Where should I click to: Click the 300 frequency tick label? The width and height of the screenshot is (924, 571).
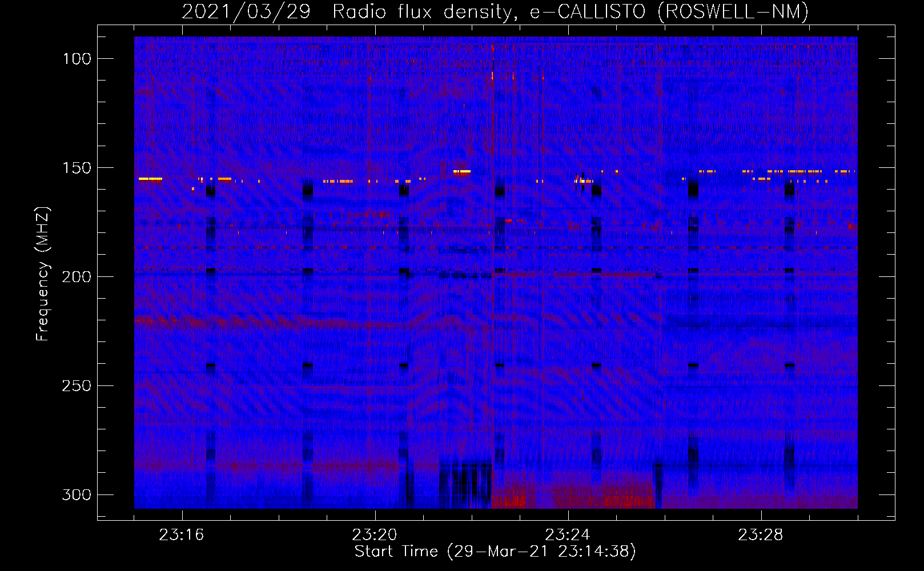pyautogui.click(x=77, y=494)
